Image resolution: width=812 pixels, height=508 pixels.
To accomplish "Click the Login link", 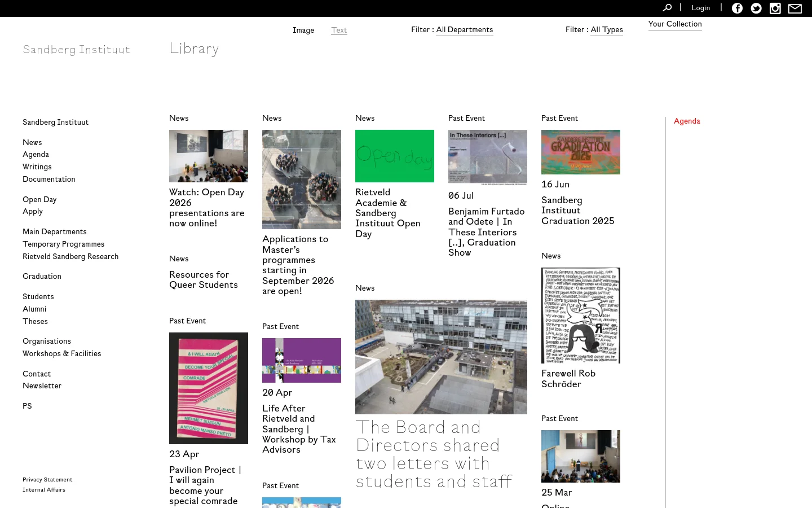I will point(701,8).
